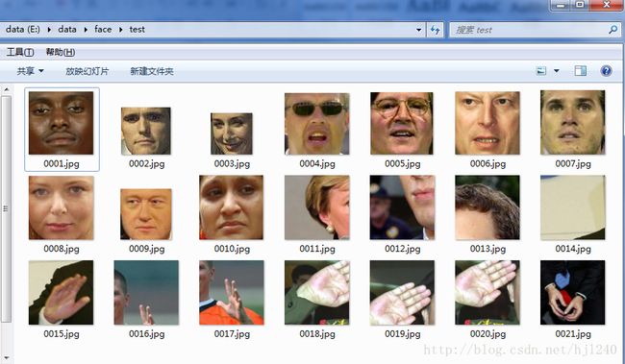
Task: Open the 共享 dropdown
Action: coord(31,71)
